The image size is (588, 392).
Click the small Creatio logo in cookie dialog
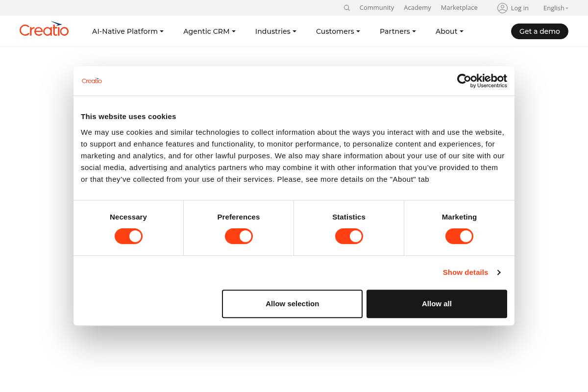(92, 80)
